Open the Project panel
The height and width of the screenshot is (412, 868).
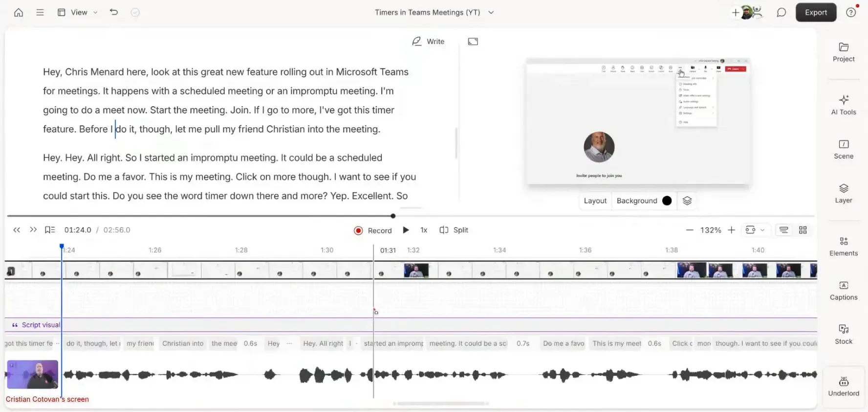[x=844, y=52]
